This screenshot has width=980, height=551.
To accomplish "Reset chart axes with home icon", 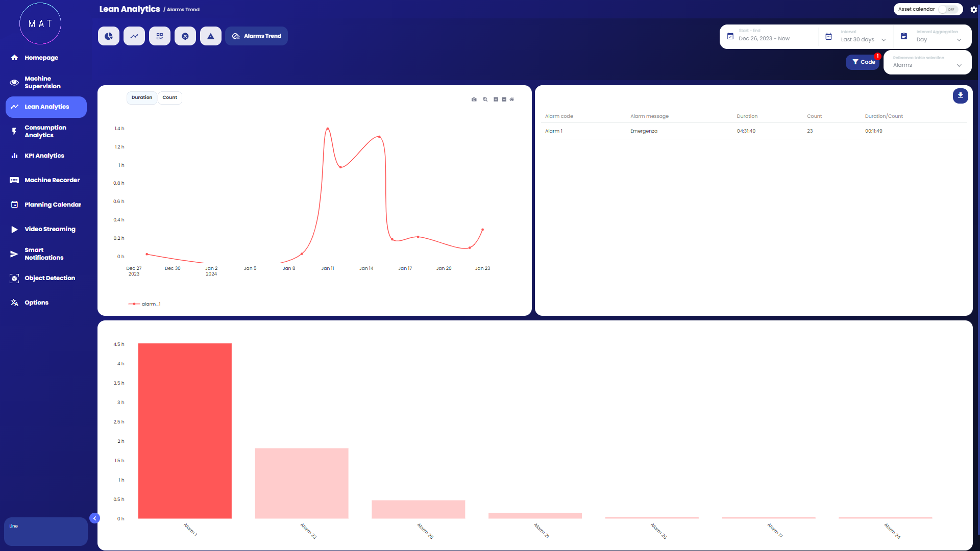I will (512, 99).
